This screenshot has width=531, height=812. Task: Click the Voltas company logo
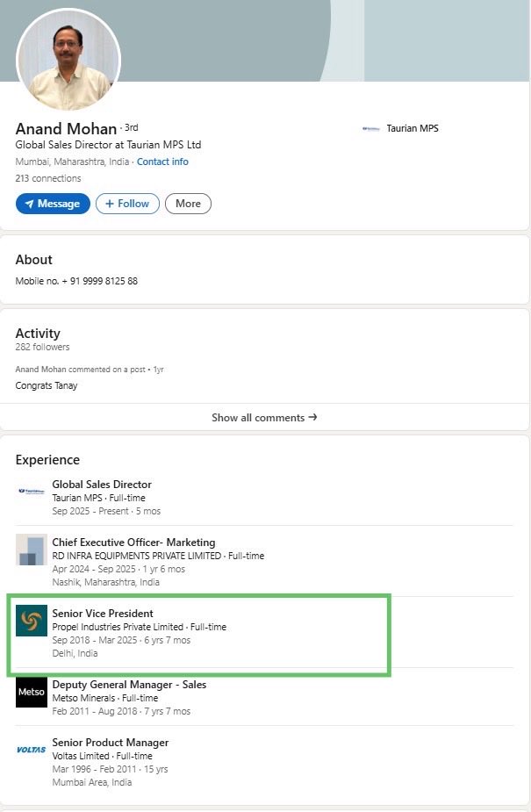(31, 750)
